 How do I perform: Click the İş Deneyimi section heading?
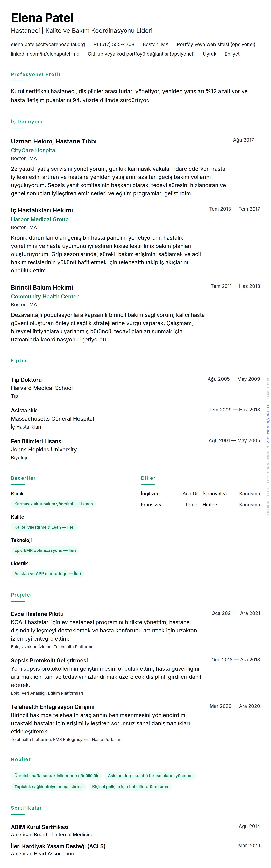tap(27, 122)
